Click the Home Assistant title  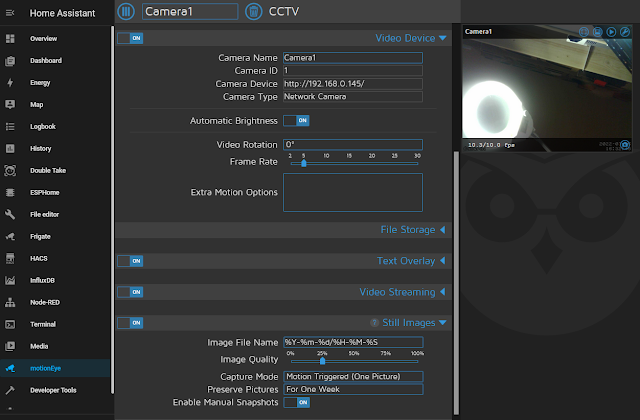point(62,13)
